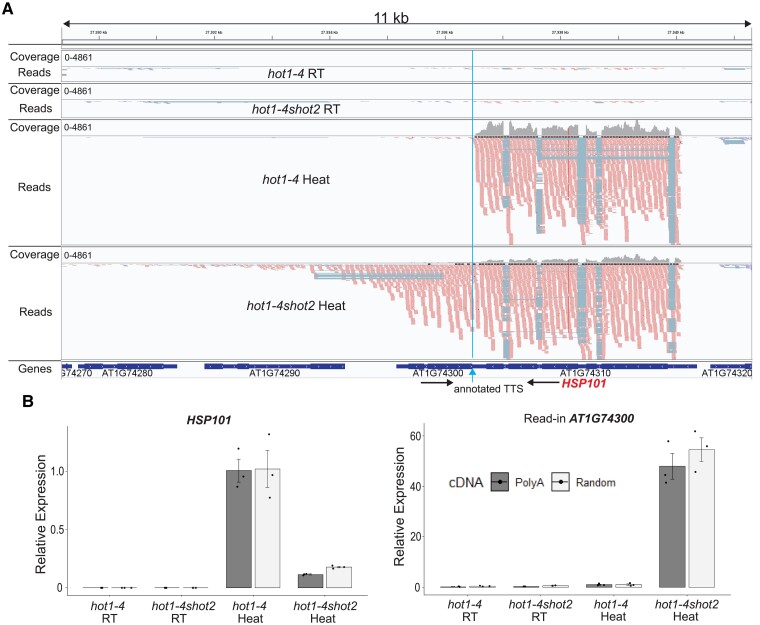Click the right-pointing black arrow under AT1G74300

pyautogui.click(x=437, y=383)
